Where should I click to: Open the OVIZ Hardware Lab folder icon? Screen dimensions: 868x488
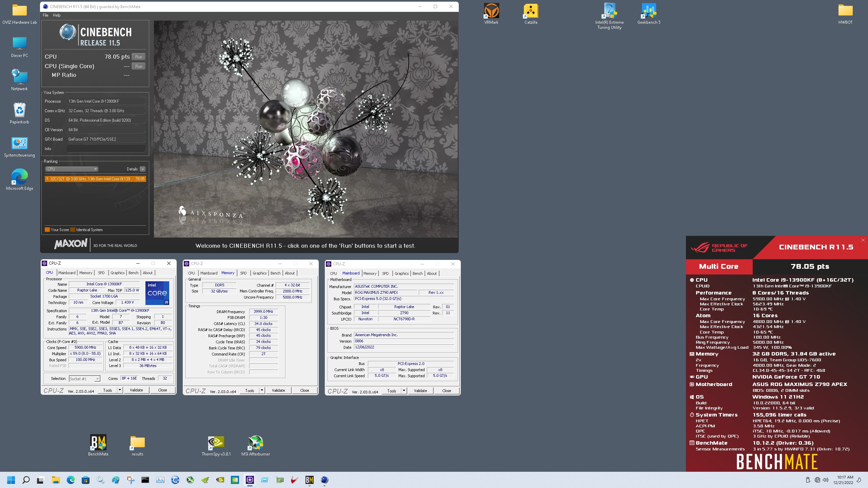[19, 14]
